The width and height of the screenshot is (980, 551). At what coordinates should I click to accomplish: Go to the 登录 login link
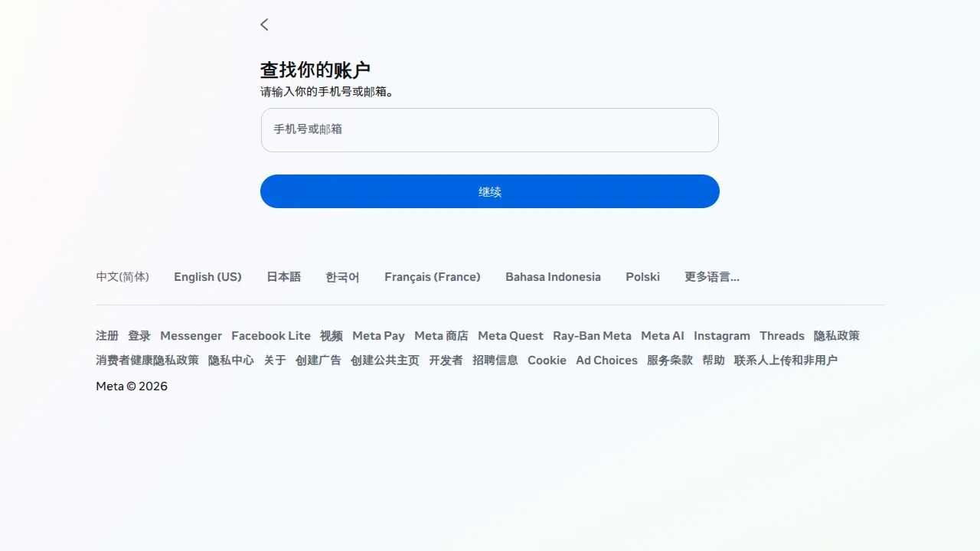click(139, 336)
